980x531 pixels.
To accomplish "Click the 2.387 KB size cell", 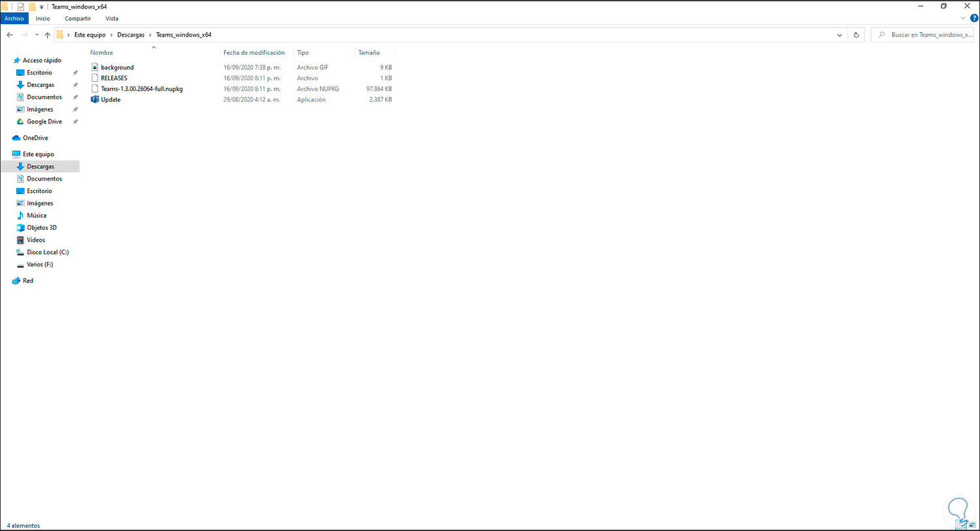I will pos(381,99).
